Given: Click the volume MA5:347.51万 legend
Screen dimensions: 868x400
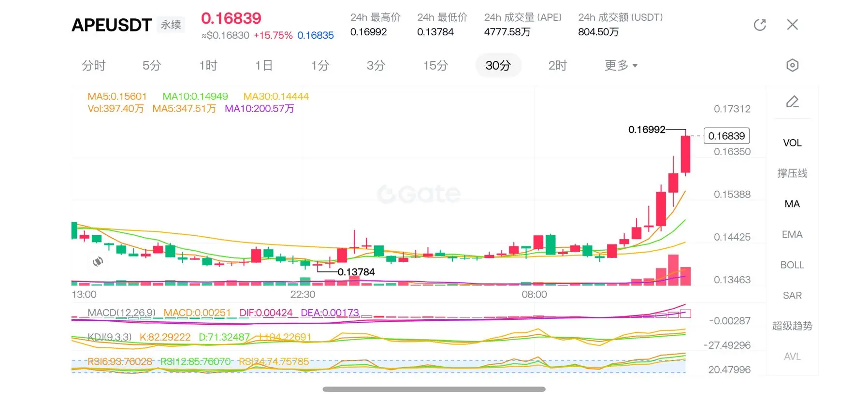Looking at the screenshot, I should click(184, 109).
